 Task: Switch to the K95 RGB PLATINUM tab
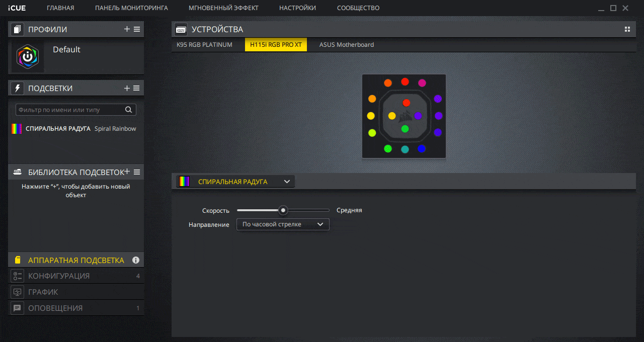point(204,45)
